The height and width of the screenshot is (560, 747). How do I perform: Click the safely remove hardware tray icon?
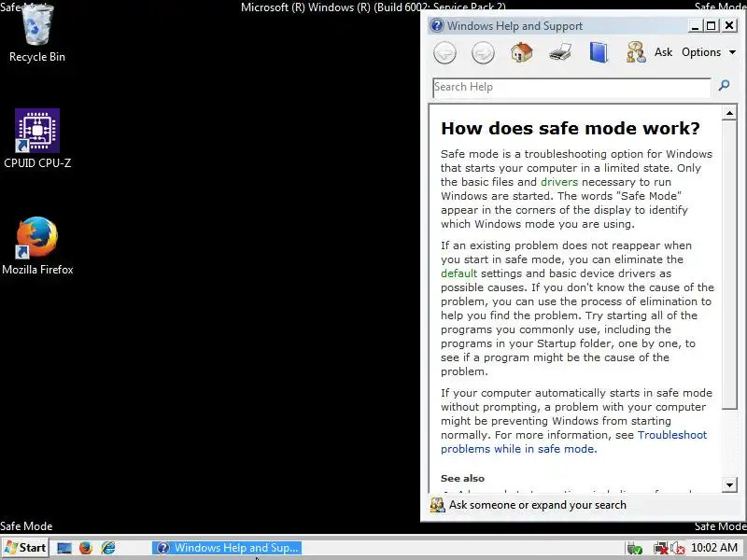(635, 549)
